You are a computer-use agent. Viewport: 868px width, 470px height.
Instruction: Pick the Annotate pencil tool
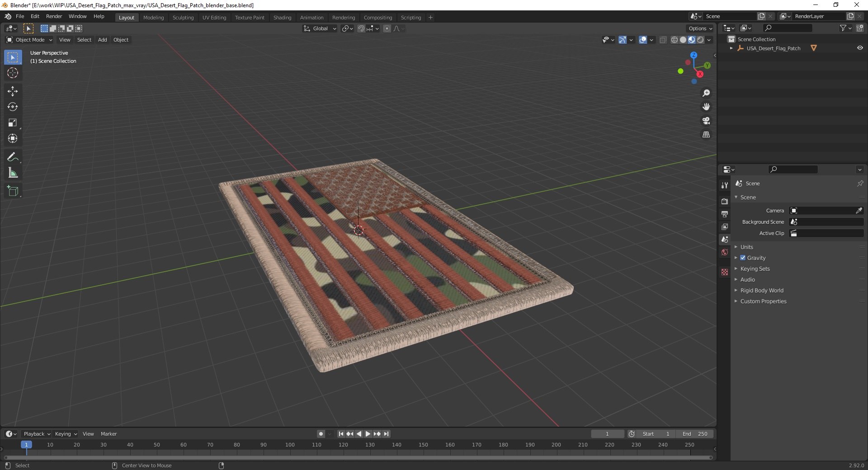(x=13, y=157)
